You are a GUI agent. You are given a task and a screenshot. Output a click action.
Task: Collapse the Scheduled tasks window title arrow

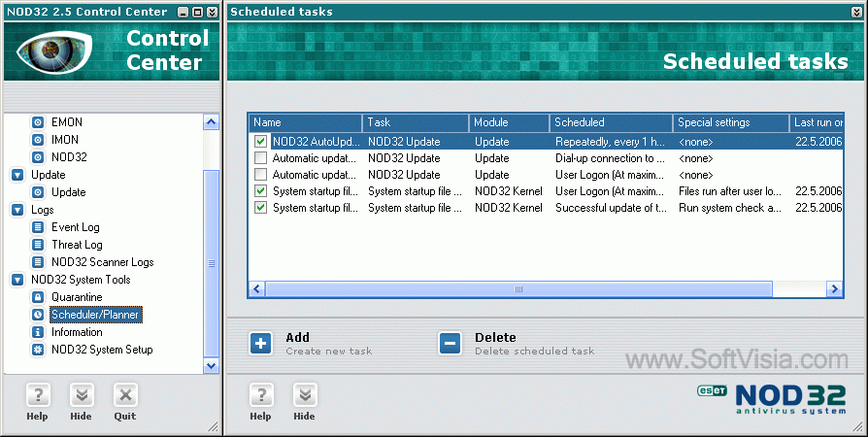(x=856, y=12)
